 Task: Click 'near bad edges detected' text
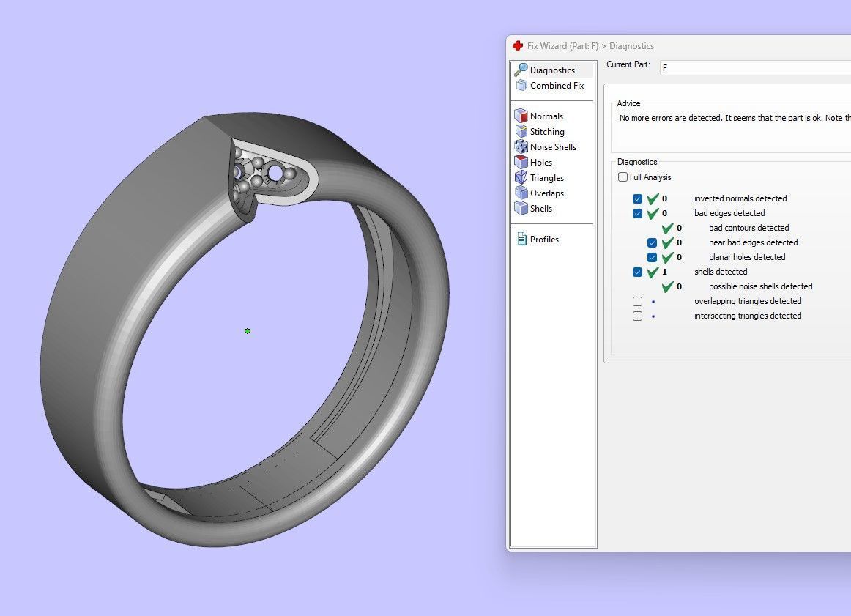pos(754,242)
